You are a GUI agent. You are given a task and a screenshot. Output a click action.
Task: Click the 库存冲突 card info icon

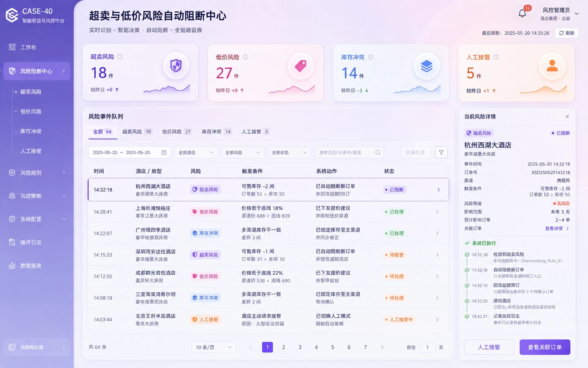[371, 57]
